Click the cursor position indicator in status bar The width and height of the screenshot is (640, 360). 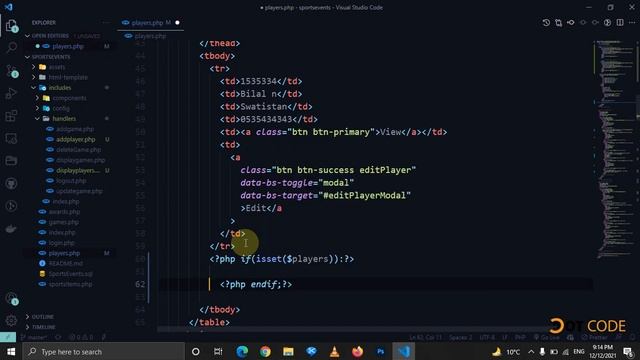tap(426, 338)
